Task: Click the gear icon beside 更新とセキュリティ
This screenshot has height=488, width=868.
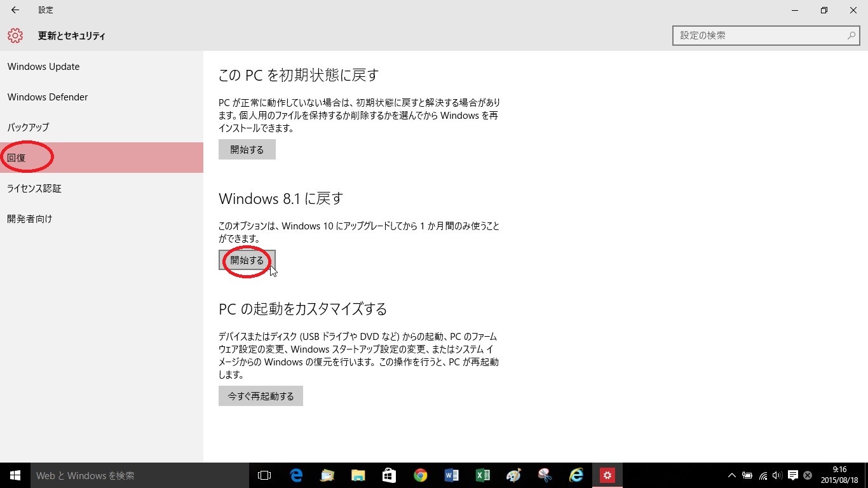Action: click(x=15, y=36)
